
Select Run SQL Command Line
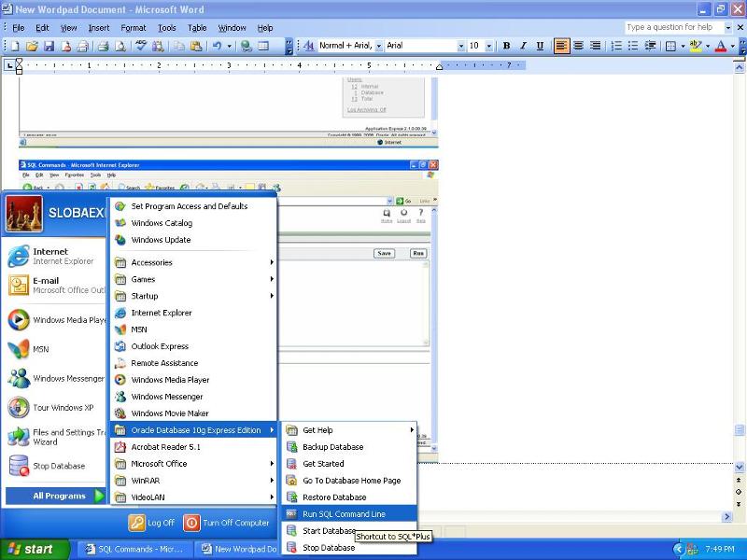349,514
